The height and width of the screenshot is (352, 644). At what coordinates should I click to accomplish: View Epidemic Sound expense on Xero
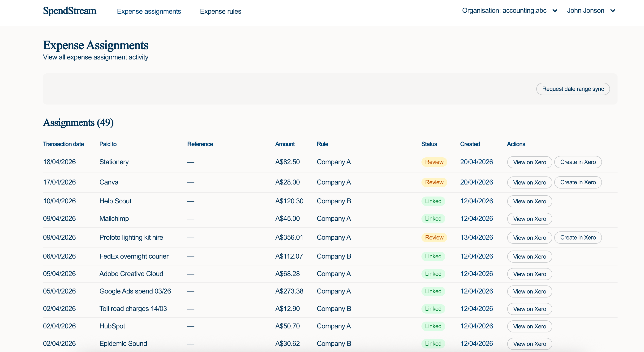pos(529,344)
